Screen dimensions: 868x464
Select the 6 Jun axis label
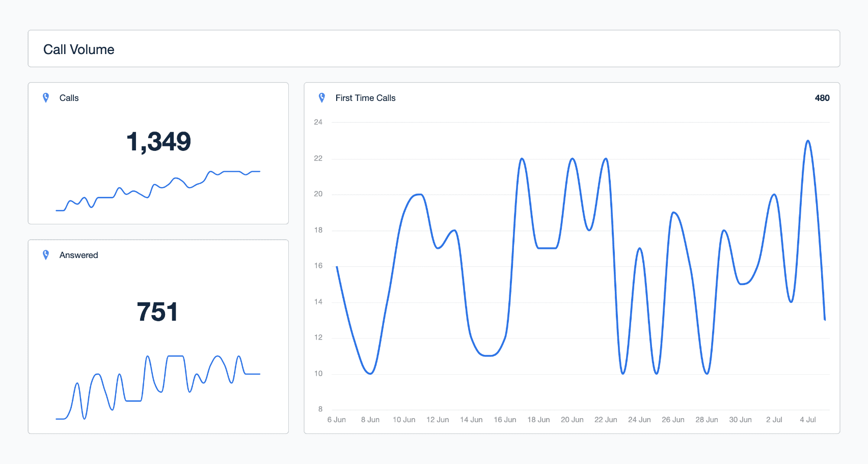point(337,419)
